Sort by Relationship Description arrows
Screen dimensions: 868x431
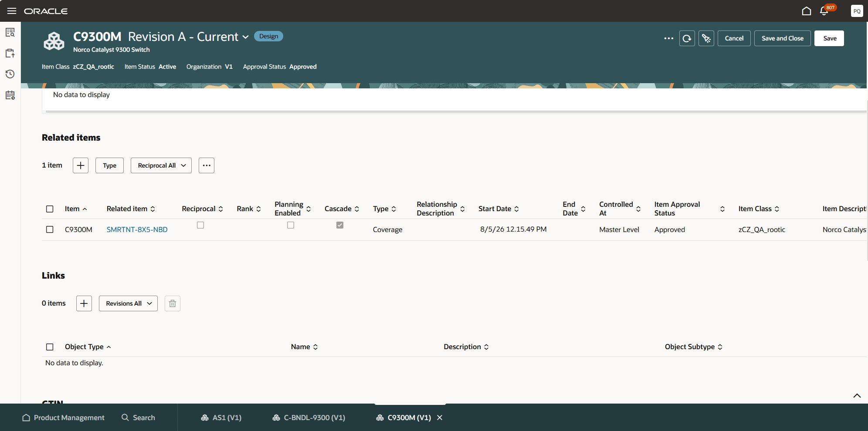click(462, 209)
